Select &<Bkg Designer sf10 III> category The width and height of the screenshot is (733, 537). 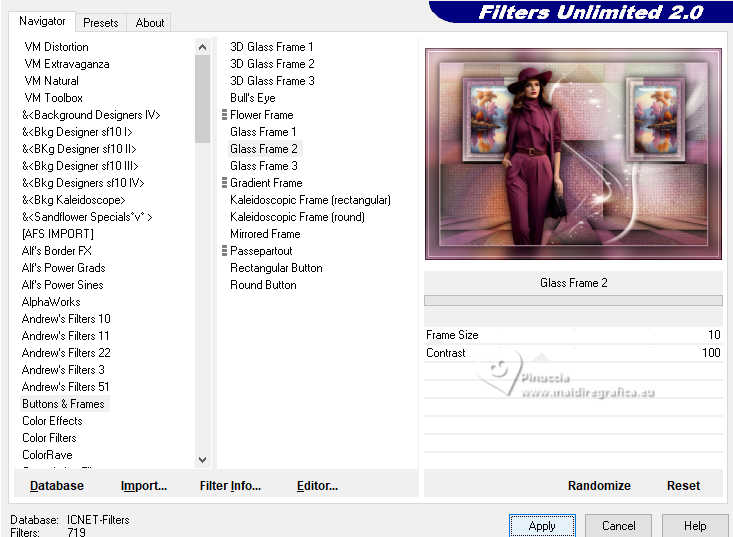coord(80,166)
